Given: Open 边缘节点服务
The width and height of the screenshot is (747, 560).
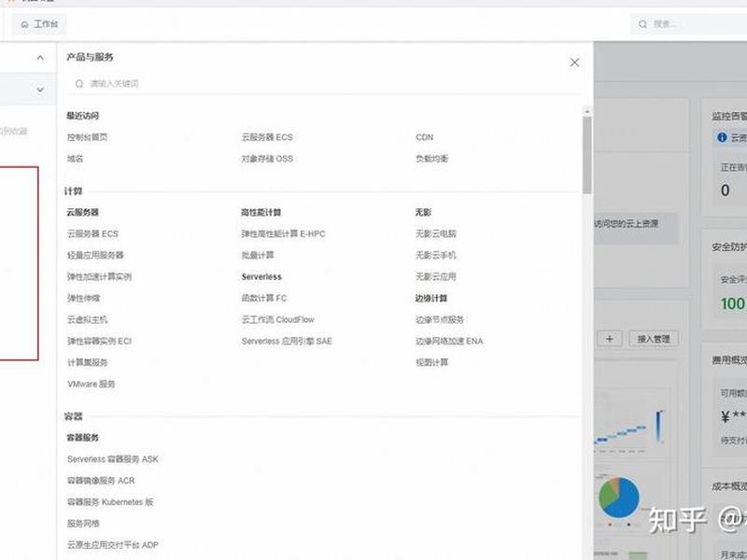Looking at the screenshot, I should [439, 319].
